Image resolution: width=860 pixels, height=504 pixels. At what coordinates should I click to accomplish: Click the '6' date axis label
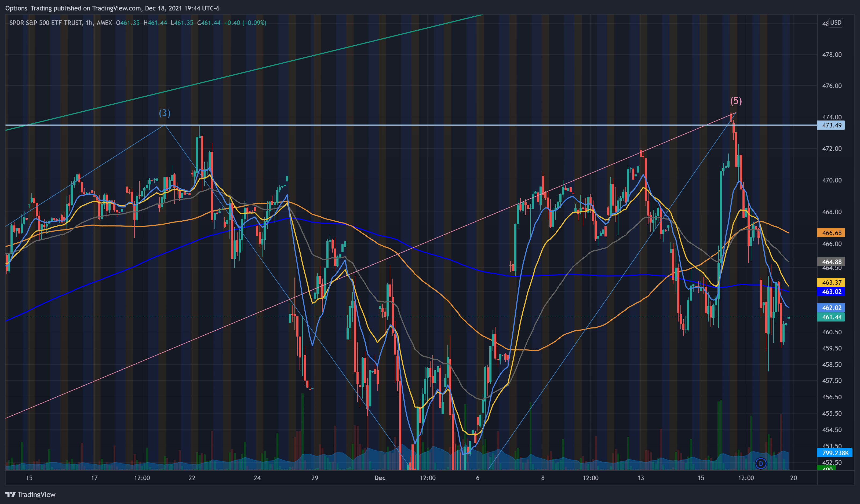click(x=478, y=478)
